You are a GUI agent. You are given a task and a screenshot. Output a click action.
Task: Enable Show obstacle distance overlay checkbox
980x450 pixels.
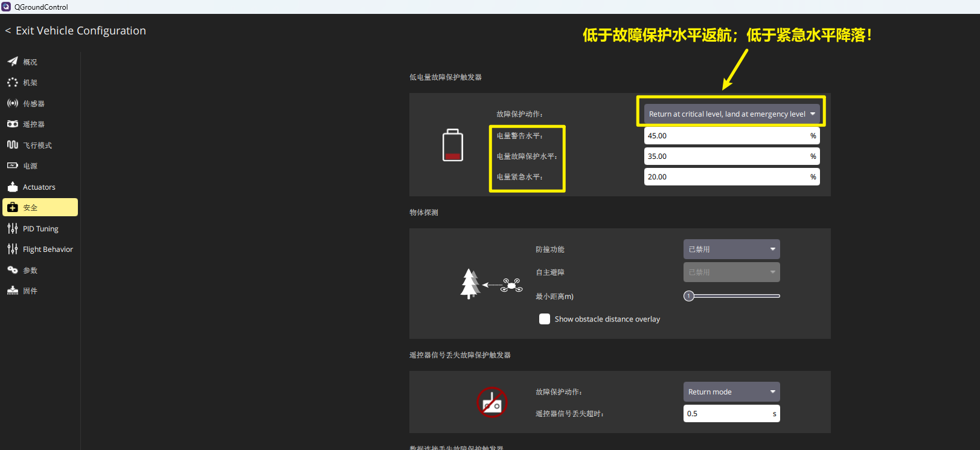click(x=545, y=319)
